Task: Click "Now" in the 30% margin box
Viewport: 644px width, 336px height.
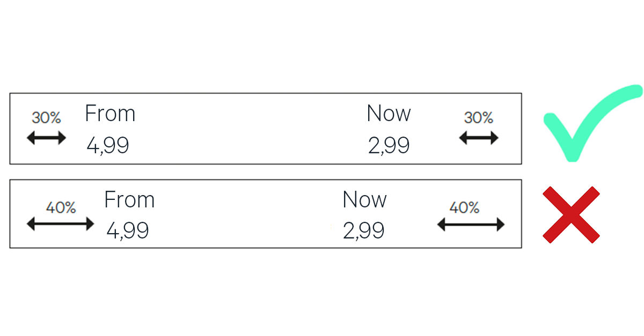Action: (389, 114)
